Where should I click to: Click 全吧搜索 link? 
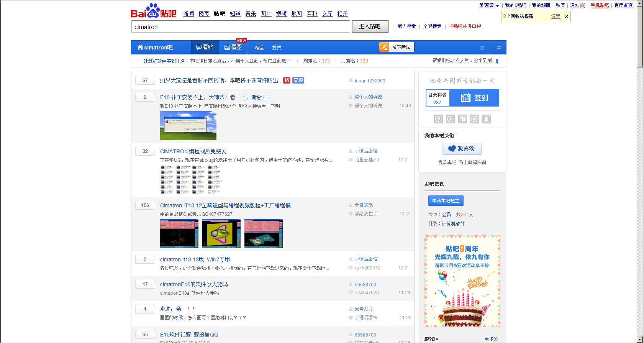[x=432, y=26]
